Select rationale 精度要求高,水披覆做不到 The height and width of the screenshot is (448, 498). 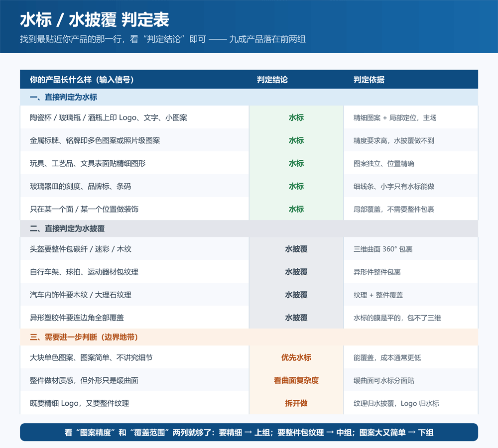[394, 141]
